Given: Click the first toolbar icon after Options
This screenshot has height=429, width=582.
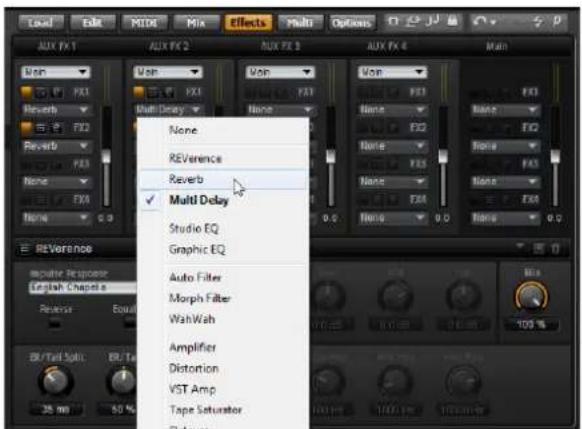Looking at the screenshot, I should (x=393, y=21).
